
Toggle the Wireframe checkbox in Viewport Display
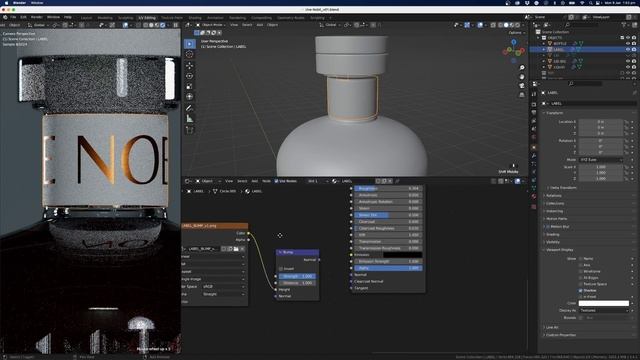coord(580,271)
